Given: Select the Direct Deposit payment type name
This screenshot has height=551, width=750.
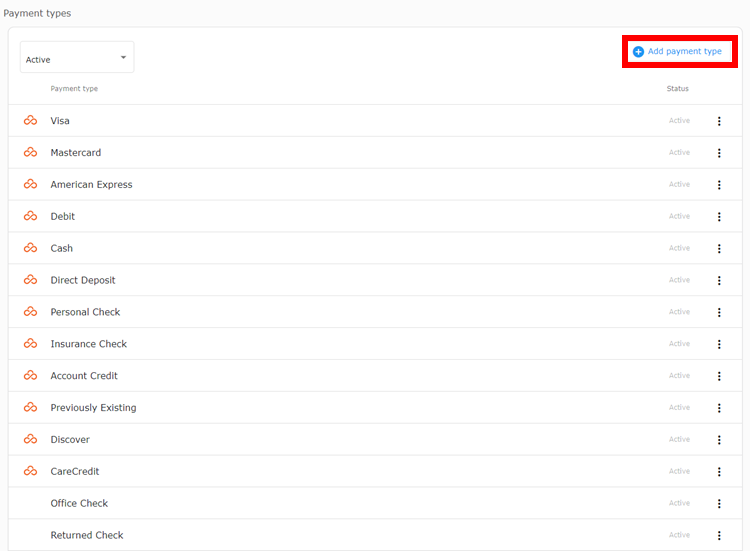Looking at the screenshot, I should coord(83,280).
